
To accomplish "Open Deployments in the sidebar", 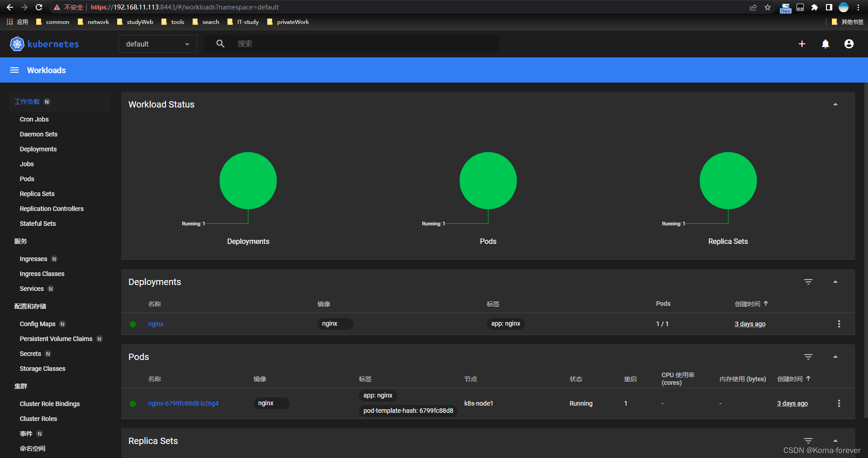I will coord(38,149).
